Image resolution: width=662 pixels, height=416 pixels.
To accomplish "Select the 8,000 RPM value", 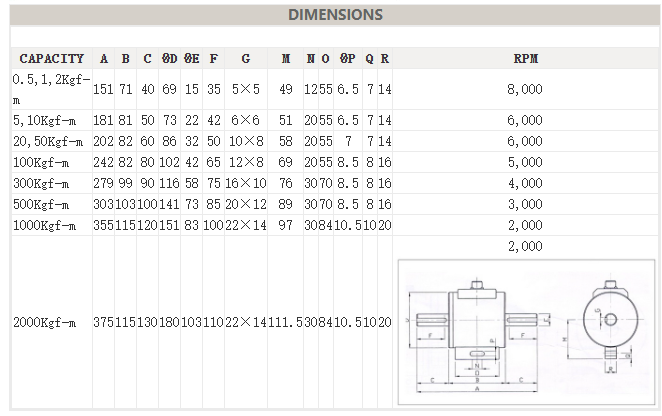I will pos(526,90).
